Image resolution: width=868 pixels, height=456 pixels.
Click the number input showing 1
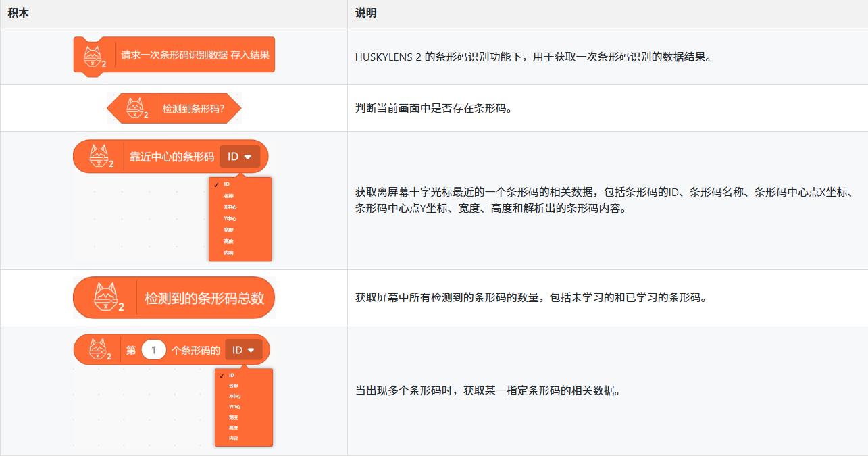[x=154, y=350]
